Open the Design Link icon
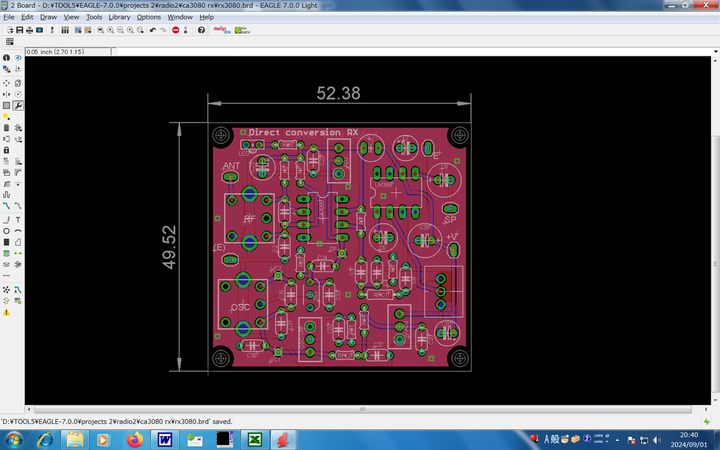The height and width of the screenshot is (450, 720). (x=222, y=30)
